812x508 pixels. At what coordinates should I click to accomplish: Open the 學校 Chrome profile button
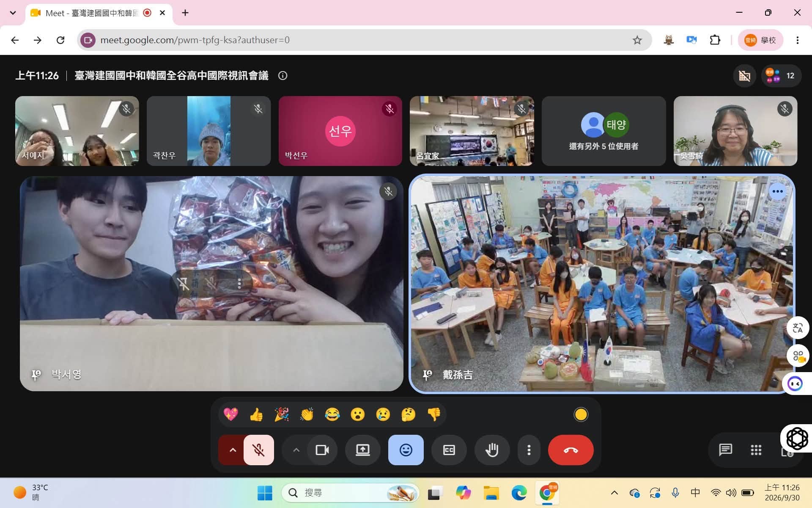click(760, 40)
